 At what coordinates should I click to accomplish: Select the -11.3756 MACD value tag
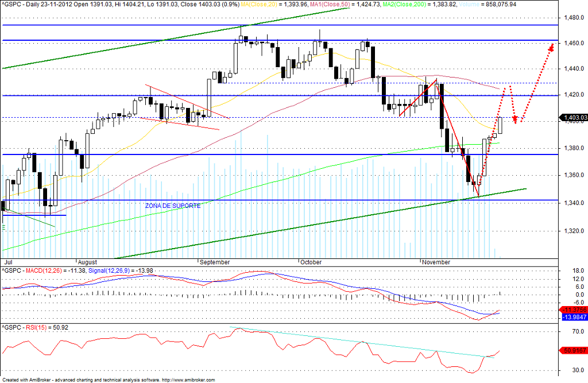[x=574, y=310]
